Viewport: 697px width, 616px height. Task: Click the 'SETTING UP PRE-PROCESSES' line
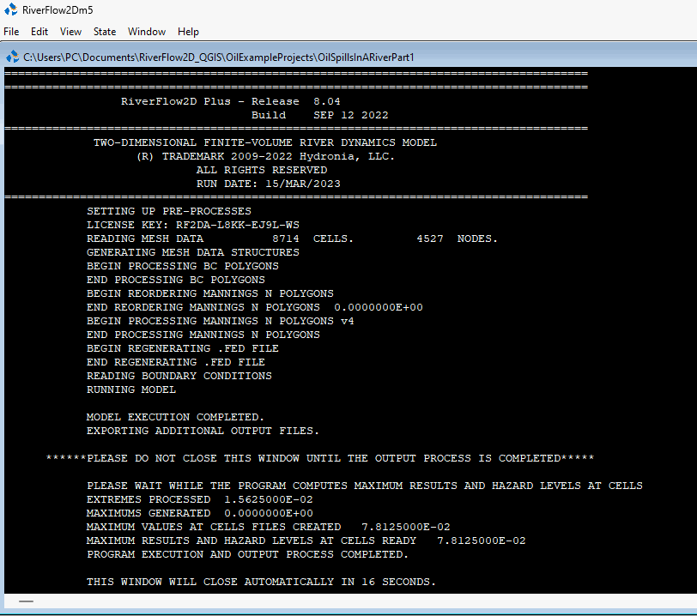pyautogui.click(x=169, y=211)
